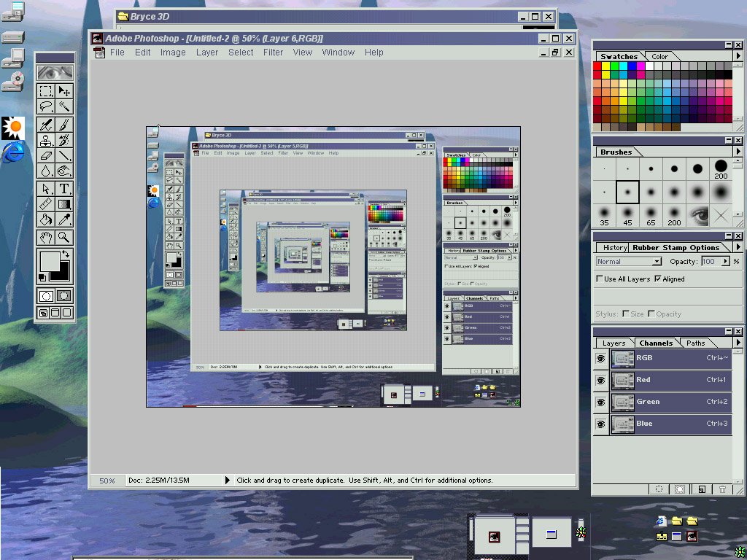The width and height of the screenshot is (747, 560).
Task: Switch to the History tab
Action: click(614, 248)
